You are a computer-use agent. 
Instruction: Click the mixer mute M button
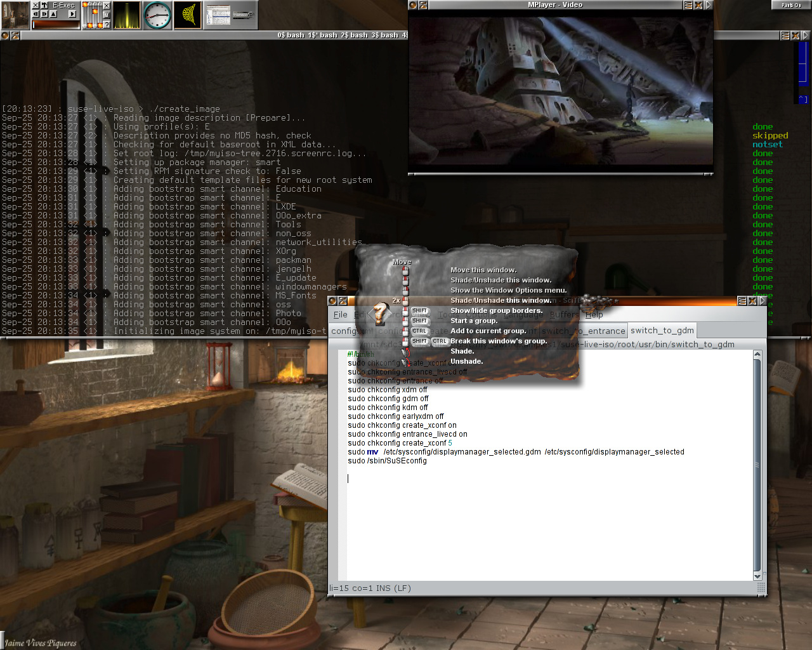[x=106, y=15]
